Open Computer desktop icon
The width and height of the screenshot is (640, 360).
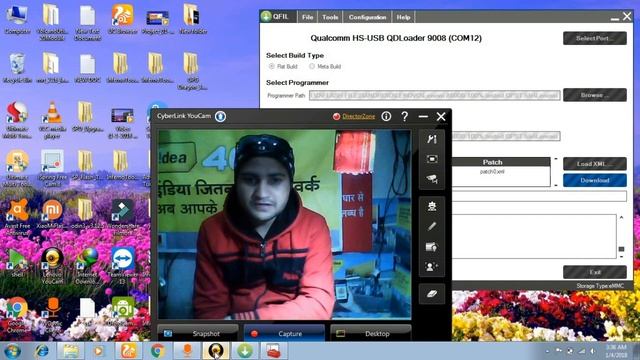(17, 18)
